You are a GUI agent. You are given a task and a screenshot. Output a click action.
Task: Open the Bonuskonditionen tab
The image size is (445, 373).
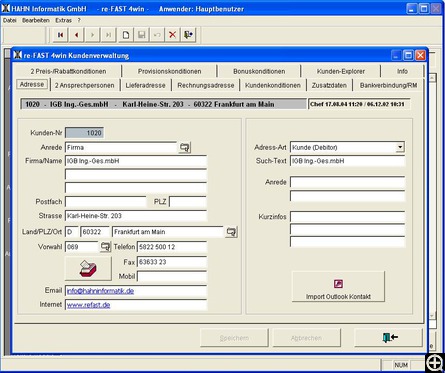[x=259, y=71]
